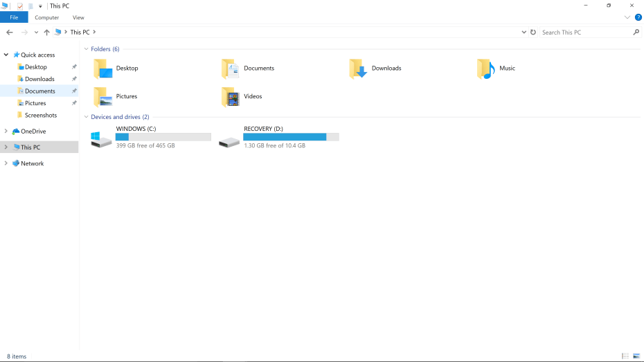
Task: Select Screenshots in the navigation pane
Action: click(41, 116)
